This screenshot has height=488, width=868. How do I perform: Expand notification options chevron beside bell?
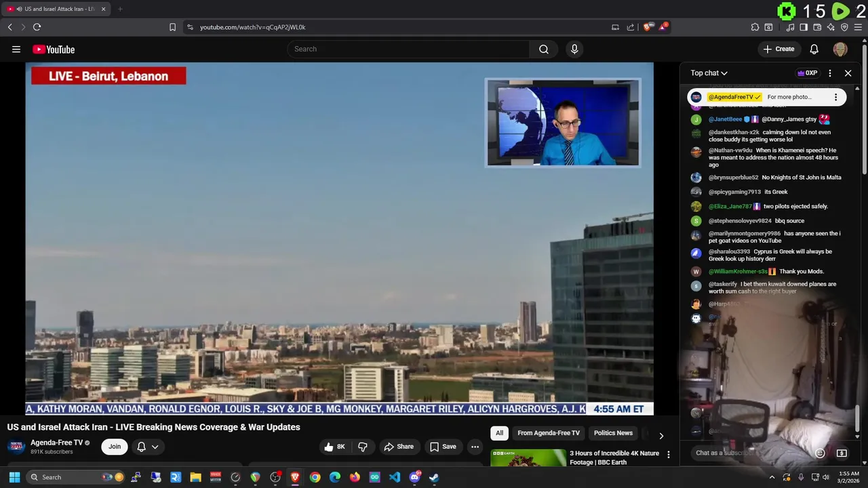tap(155, 447)
